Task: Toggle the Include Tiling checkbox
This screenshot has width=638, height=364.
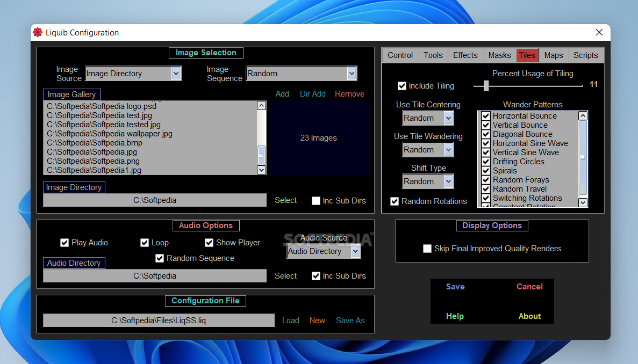Action: coord(402,86)
